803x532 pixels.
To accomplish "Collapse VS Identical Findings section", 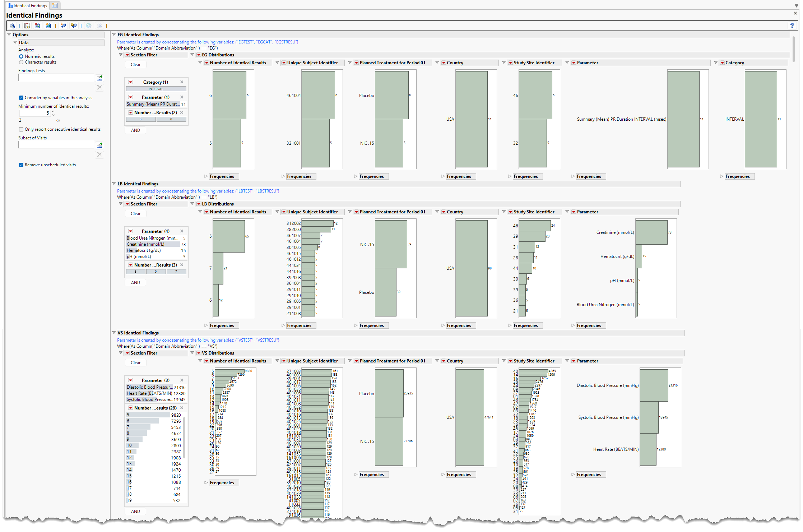I will [114, 333].
